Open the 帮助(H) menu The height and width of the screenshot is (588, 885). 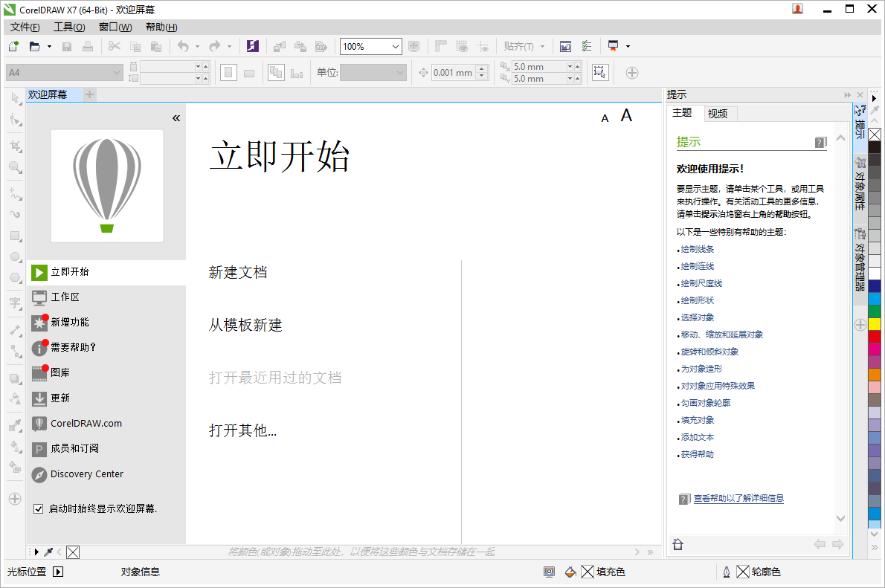pyautogui.click(x=161, y=27)
